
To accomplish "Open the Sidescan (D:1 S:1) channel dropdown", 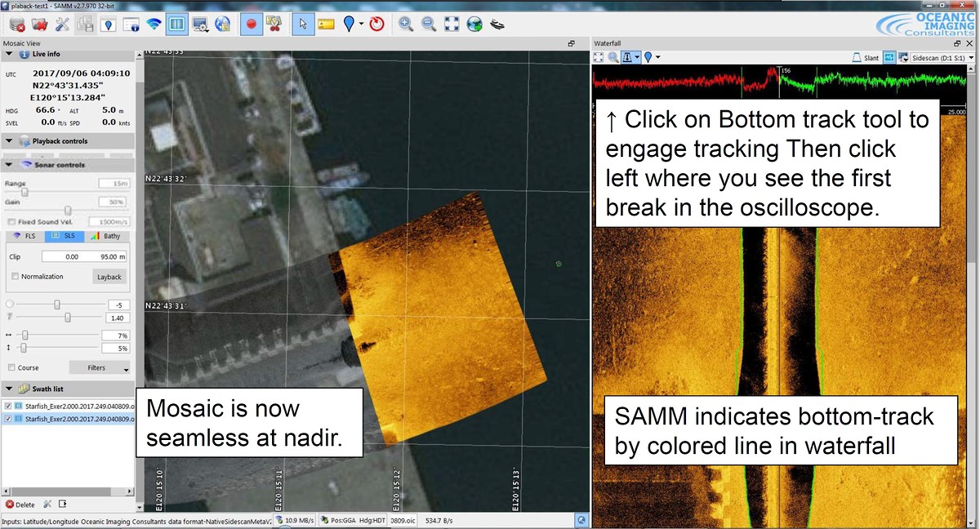I will (x=942, y=57).
